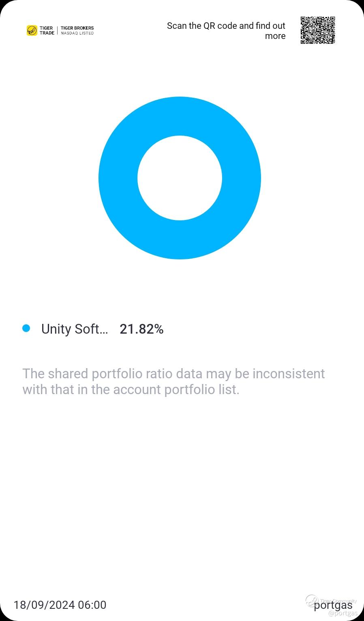The width and height of the screenshot is (364, 621).
Task: Click the 21.82% portfolio ratio value
Action: (141, 329)
